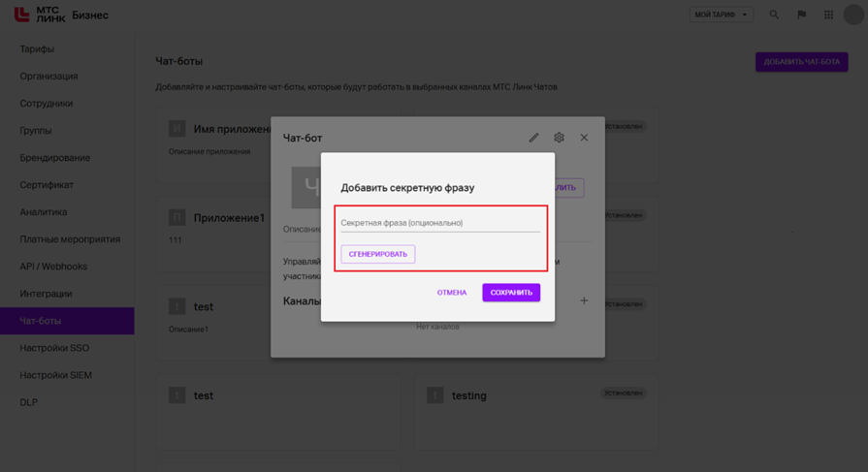Open the МОЙ ТАРИФ dropdown
Screen dimensions: 868x472
click(x=722, y=15)
